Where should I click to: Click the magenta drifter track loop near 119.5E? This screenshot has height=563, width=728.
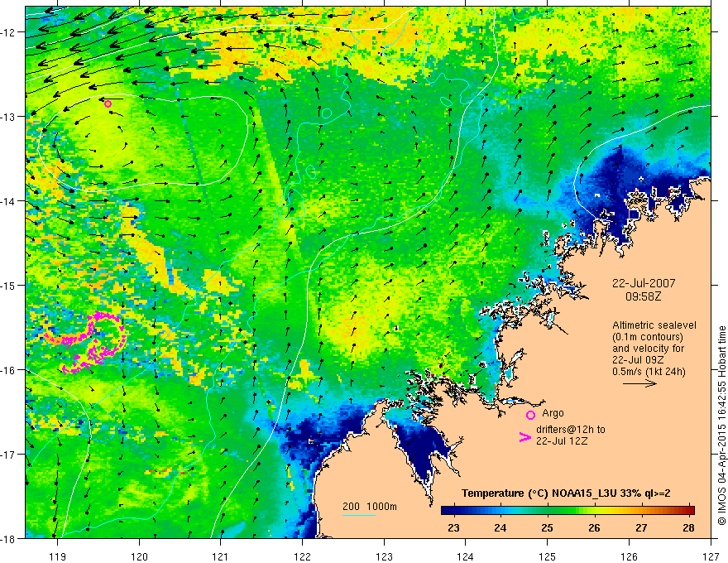click(86, 342)
